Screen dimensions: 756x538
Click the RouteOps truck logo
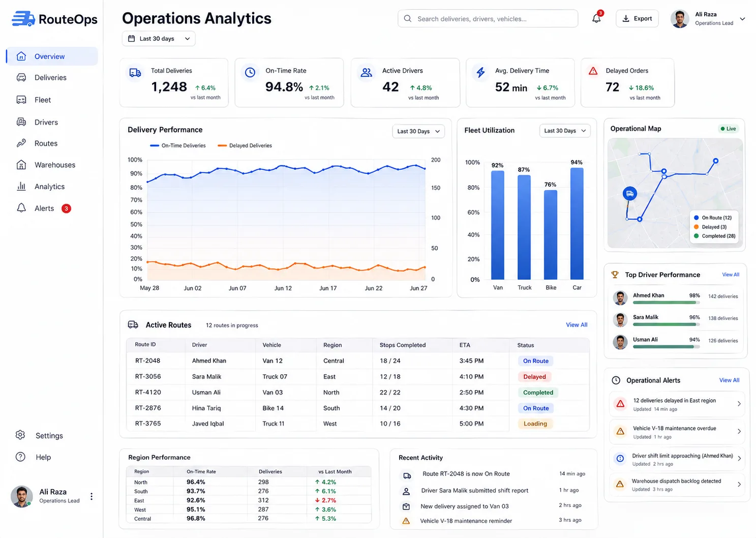pos(23,19)
